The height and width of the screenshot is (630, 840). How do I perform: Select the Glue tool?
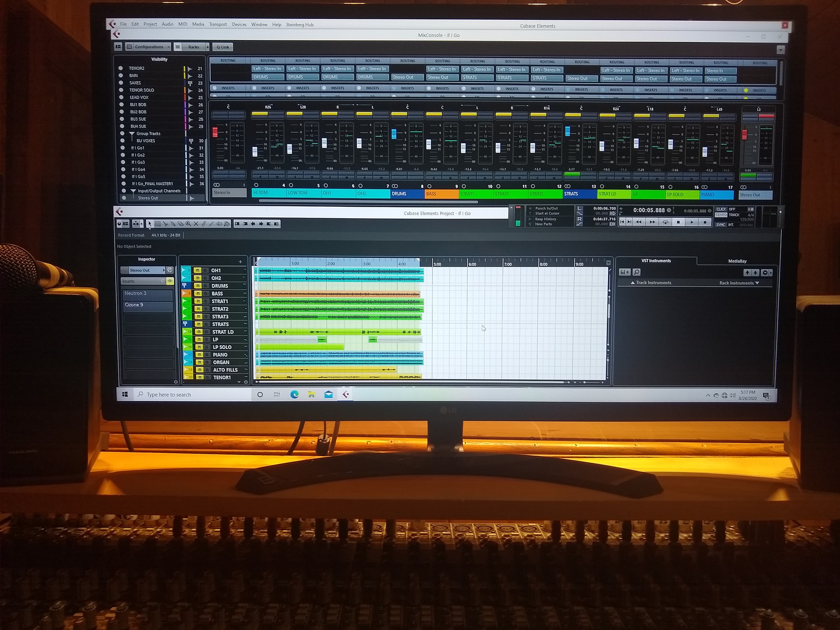[x=173, y=224]
